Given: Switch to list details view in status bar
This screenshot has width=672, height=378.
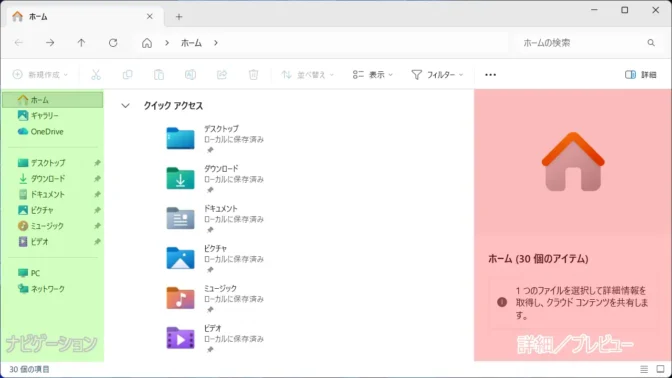Looking at the screenshot, I should 644,369.
